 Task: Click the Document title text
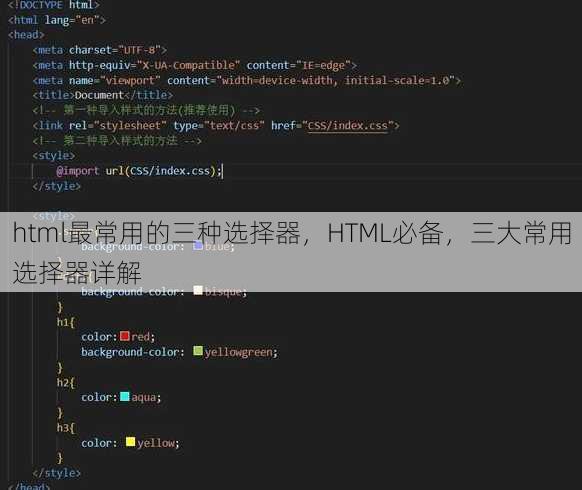[99, 95]
